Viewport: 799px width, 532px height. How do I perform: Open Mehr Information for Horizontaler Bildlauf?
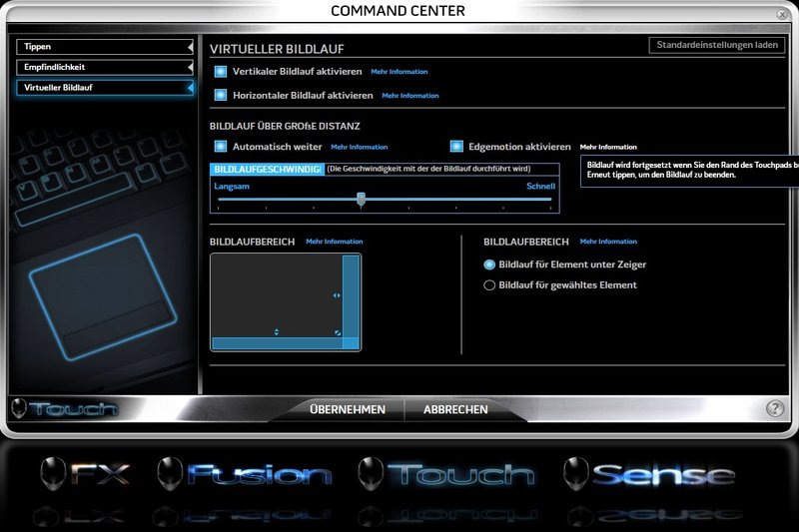click(410, 96)
